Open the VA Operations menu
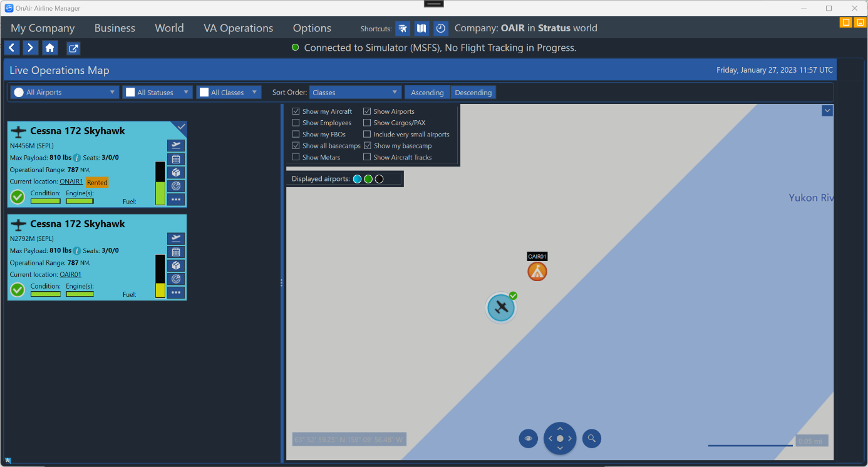The image size is (868, 467). 238,28
